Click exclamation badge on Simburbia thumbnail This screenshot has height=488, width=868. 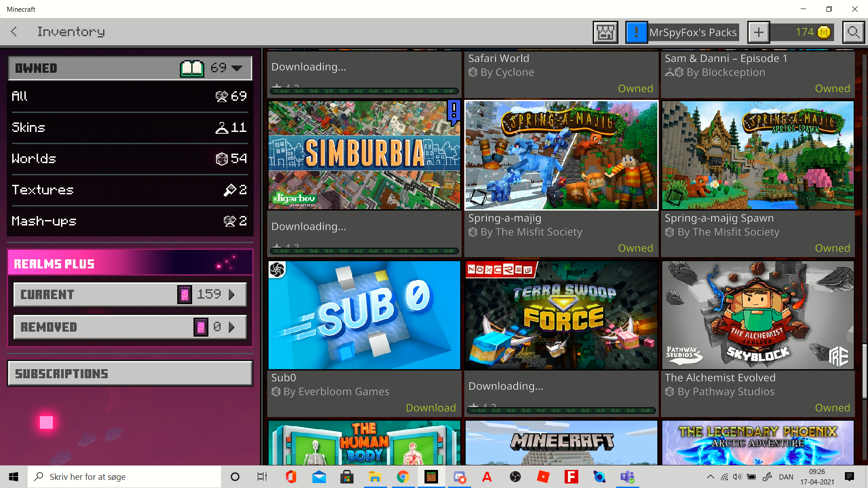(x=454, y=111)
